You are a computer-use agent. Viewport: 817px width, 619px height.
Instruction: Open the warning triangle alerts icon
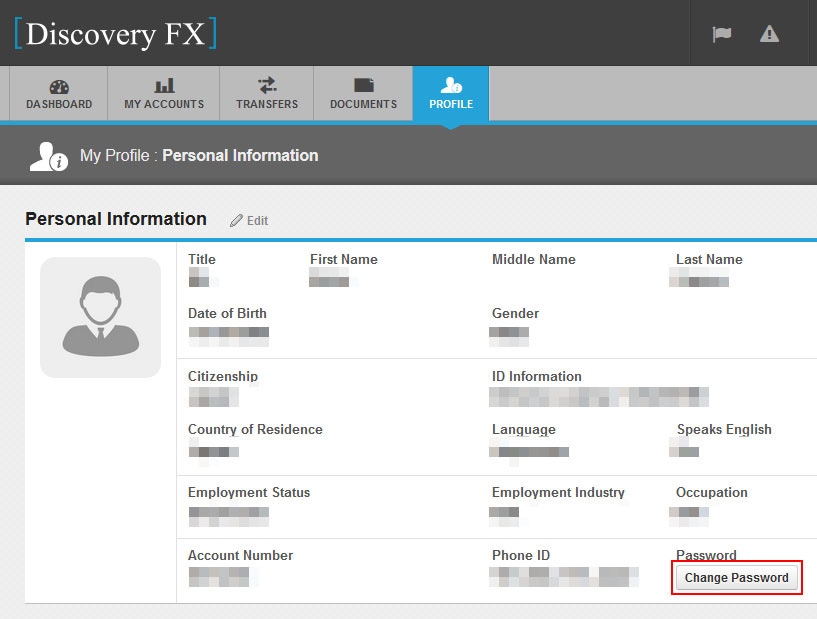[769, 34]
